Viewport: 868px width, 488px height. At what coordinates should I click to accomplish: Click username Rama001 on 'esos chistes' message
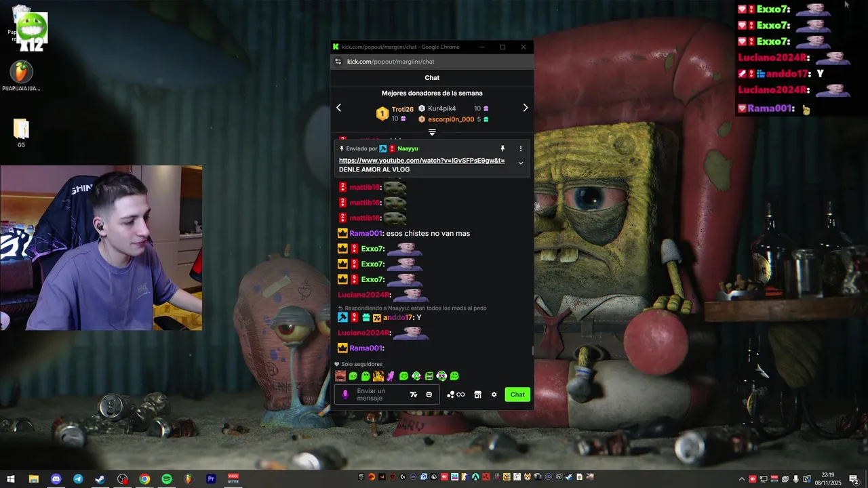366,233
